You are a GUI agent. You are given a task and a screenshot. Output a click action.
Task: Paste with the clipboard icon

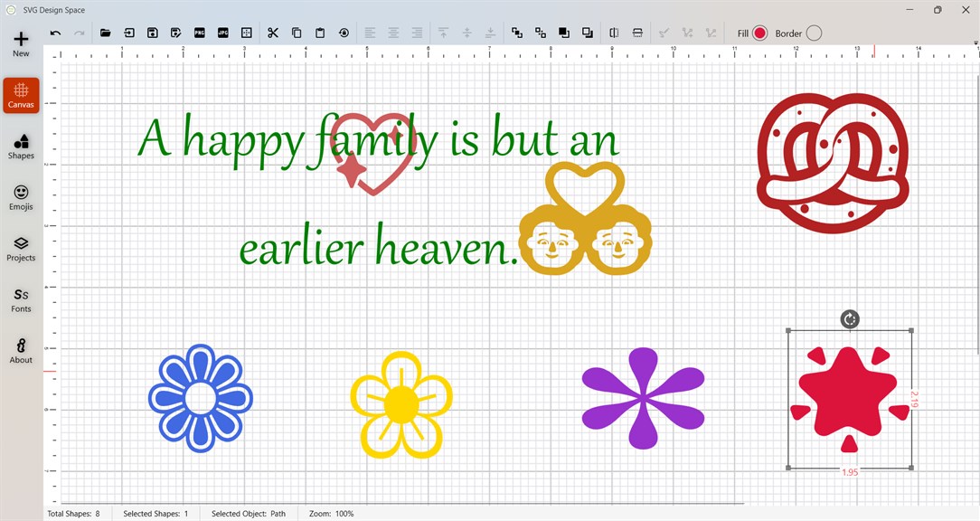[320, 33]
